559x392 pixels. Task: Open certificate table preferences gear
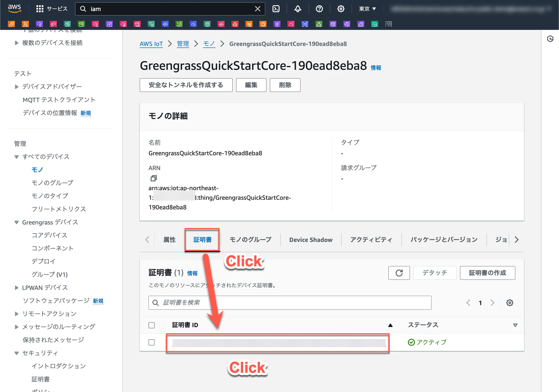click(510, 303)
